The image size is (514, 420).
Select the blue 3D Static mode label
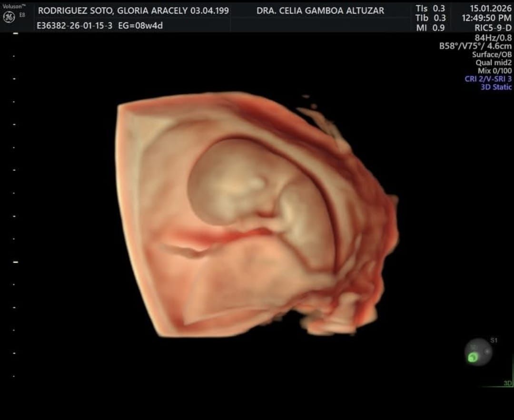click(496, 87)
